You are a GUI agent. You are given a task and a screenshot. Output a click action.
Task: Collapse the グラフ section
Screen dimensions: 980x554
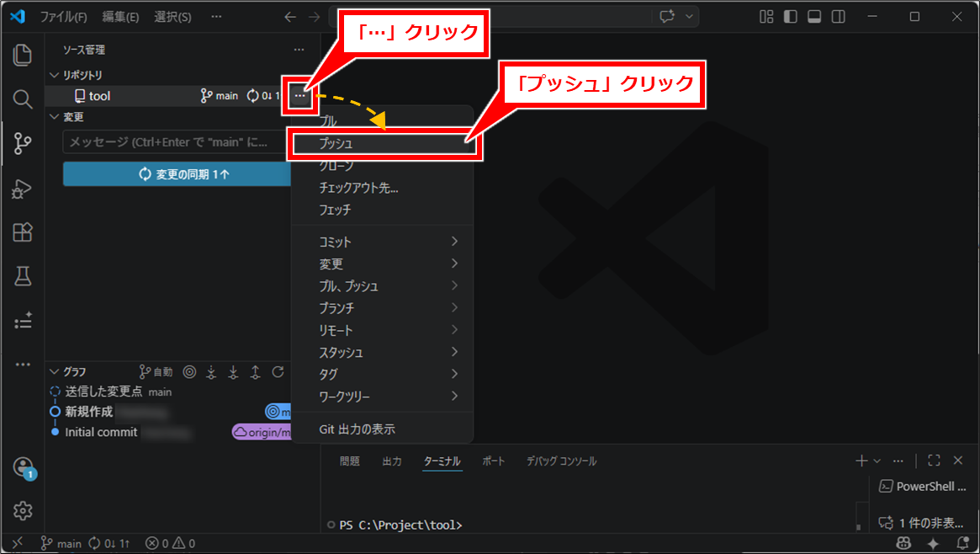click(x=56, y=371)
